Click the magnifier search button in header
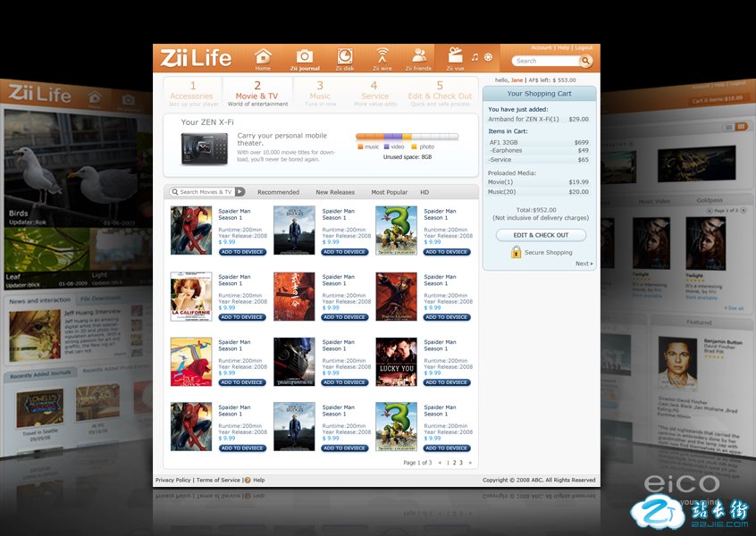Viewport: 756px width, 536px height. (585, 61)
